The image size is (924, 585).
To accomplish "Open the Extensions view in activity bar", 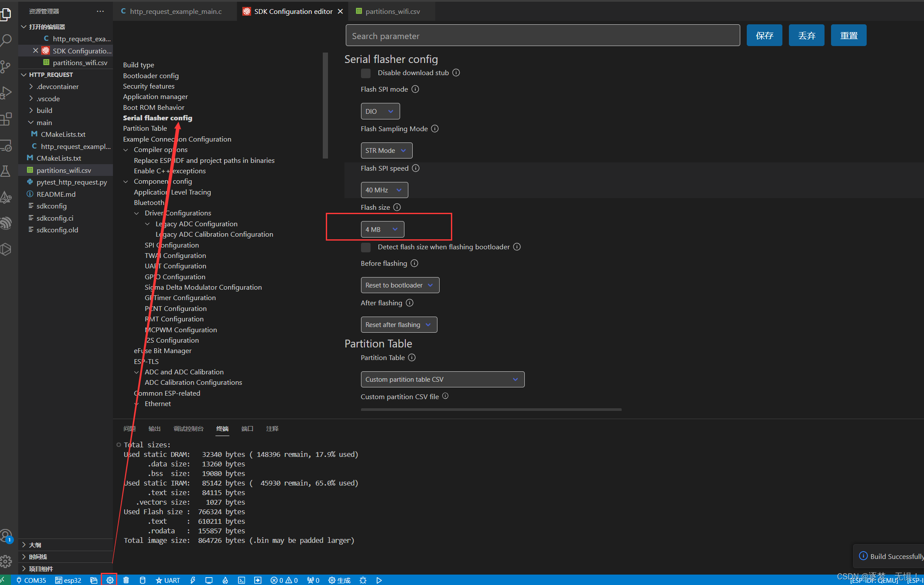I will click(x=6, y=119).
